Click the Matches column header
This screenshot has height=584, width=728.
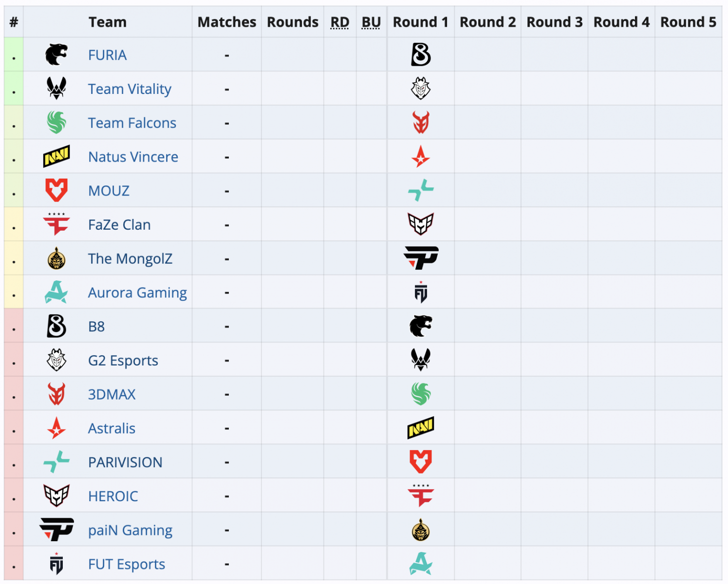click(227, 22)
